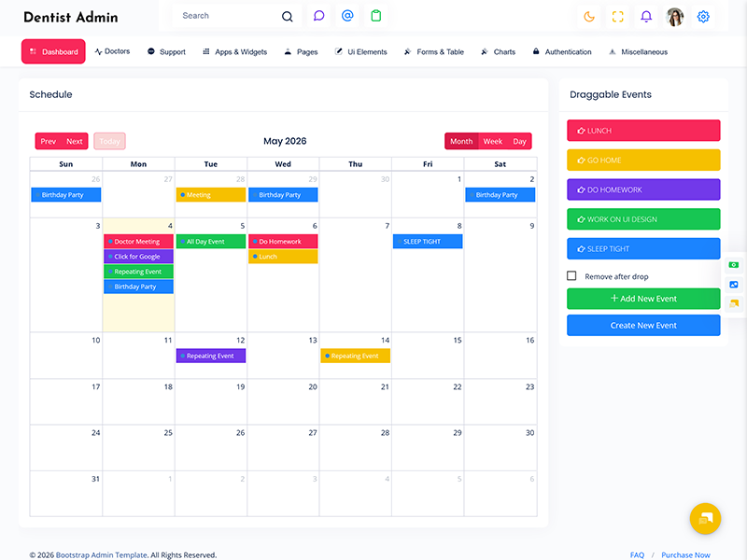Click Create New Event button

point(643,325)
